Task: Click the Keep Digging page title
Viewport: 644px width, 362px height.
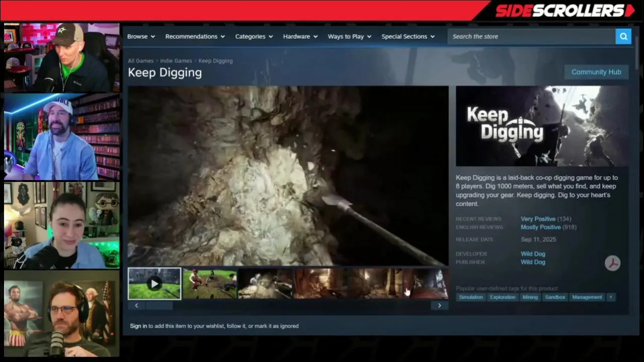Action: (165, 72)
